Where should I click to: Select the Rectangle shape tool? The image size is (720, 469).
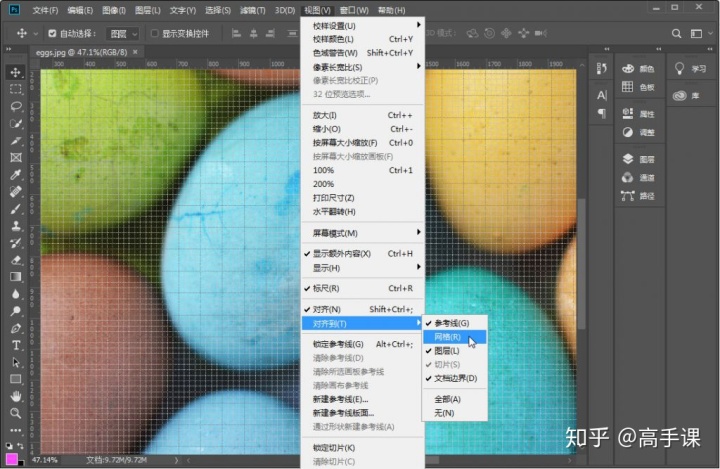pyautogui.click(x=16, y=379)
